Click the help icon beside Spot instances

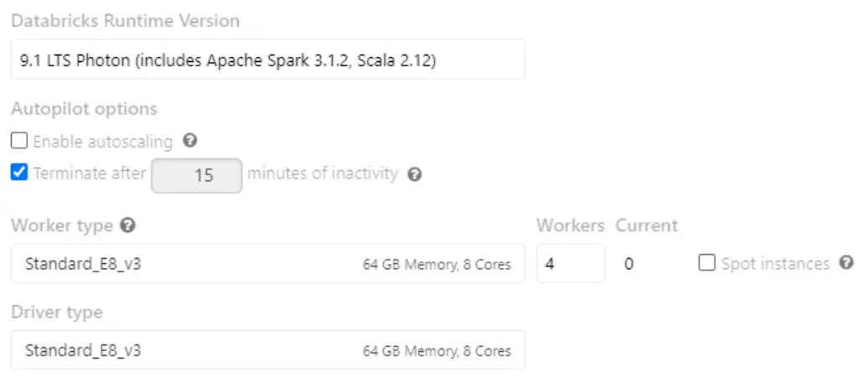(x=846, y=263)
